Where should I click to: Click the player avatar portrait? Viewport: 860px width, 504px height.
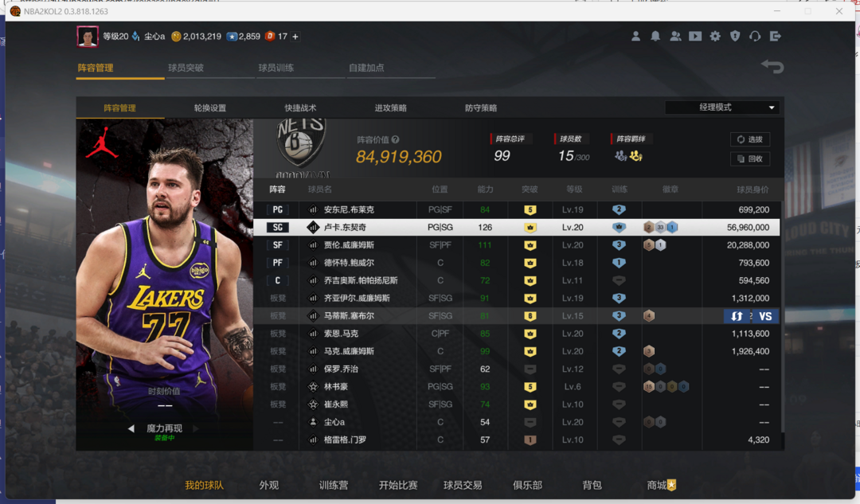[x=88, y=36]
